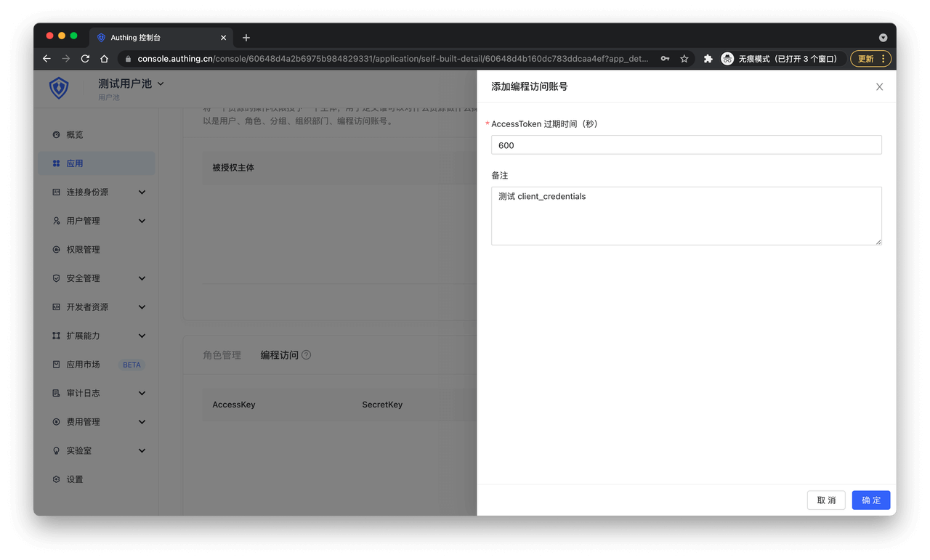Click the 取消 cancel button
Viewport: 930px width, 560px height.
point(825,500)
